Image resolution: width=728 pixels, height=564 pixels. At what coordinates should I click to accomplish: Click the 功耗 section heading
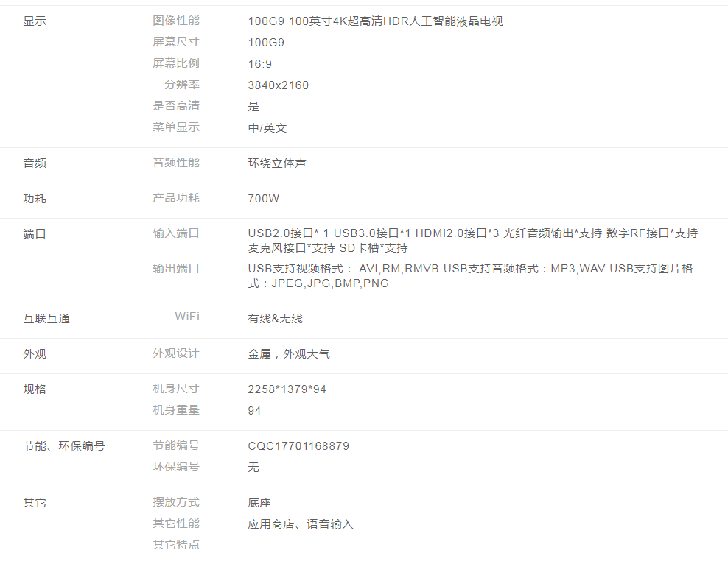coord(35,198)
